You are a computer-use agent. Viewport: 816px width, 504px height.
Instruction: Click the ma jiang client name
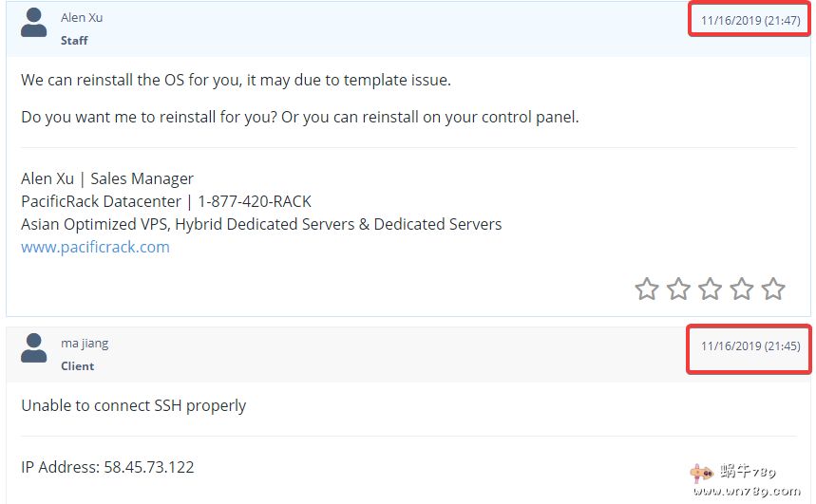click(85, 344)
